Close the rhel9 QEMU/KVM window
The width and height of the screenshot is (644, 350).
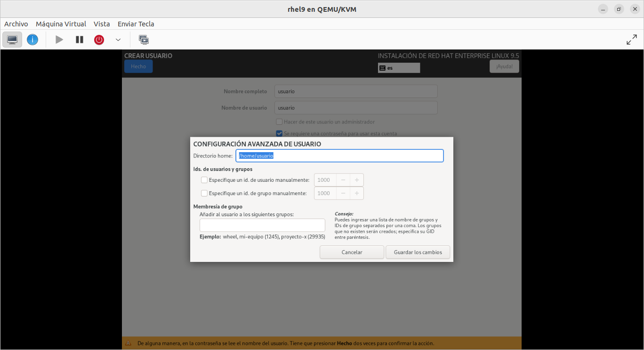(635, 9)
